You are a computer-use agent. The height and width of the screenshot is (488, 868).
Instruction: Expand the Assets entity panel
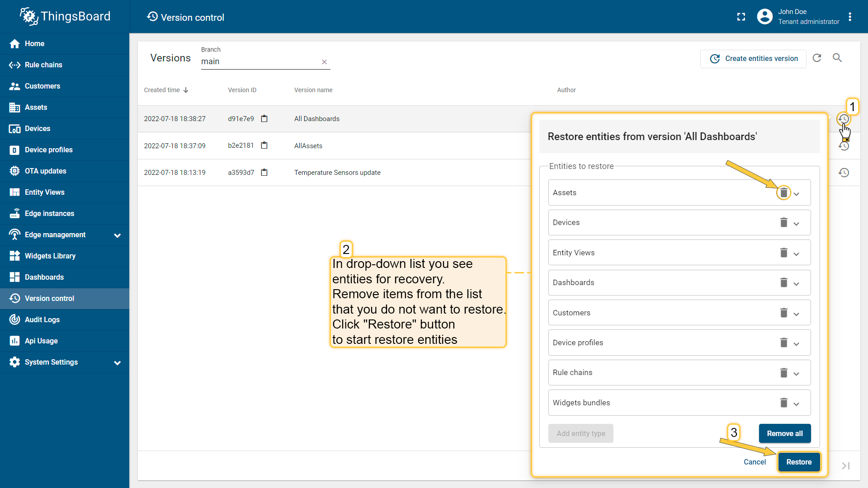click(797, 194)
